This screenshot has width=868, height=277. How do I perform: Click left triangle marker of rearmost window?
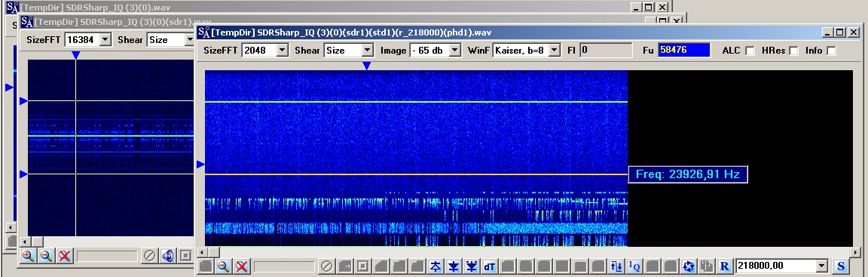coord(9,88)
